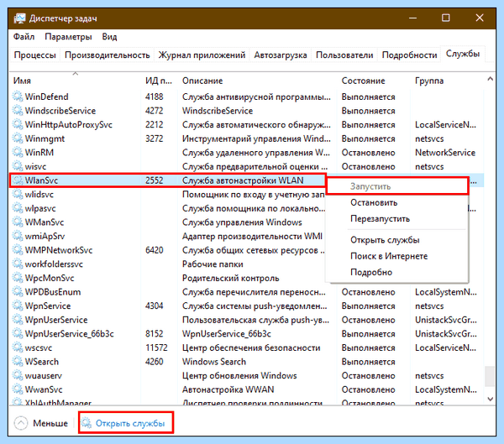Select the Рабочие папки description
The height and width of the screenshot is (444, 504).
pyautogui.click(x=213, y=264)
